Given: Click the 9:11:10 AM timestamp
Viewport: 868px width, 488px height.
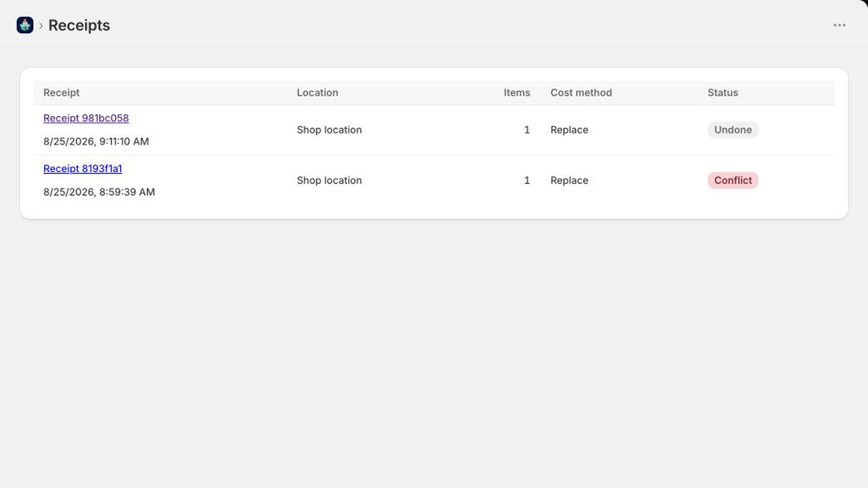Looking at the screenshot, I should point(96,142).
